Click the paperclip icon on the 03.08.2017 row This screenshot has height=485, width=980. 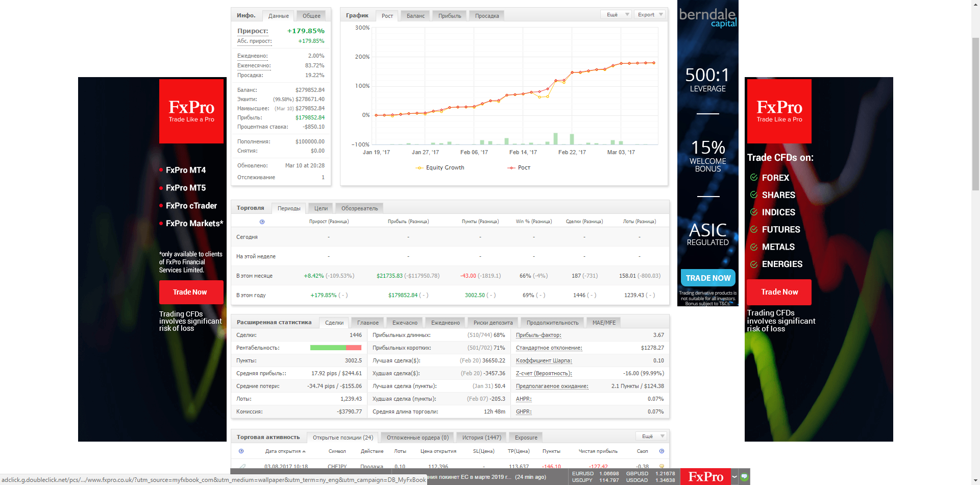pyautogui.click(x=242, y=467)
